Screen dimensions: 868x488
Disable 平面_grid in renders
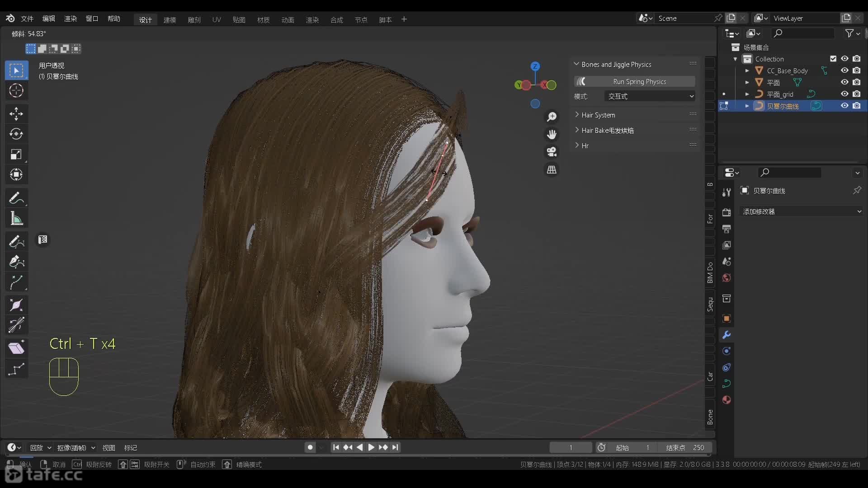click(x=856, y=94)
